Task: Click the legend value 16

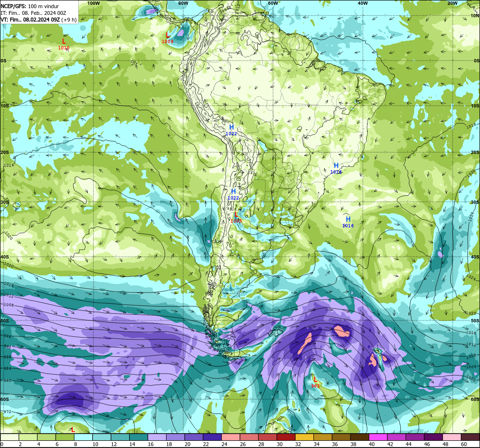Action: 151,444
